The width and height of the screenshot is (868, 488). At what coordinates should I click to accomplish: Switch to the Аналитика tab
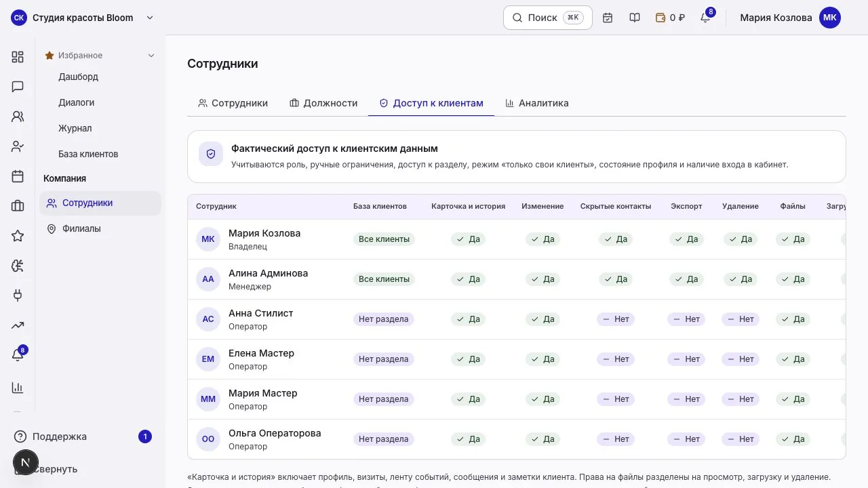tap(537, 103)
